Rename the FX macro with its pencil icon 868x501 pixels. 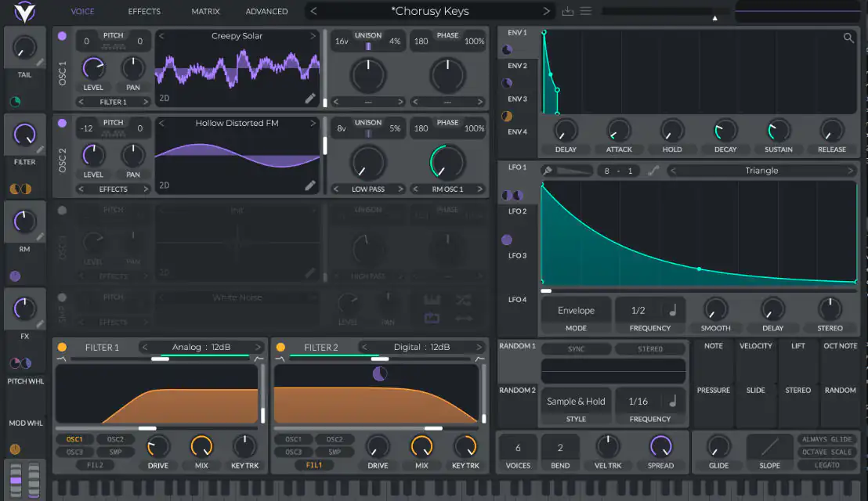40,323
